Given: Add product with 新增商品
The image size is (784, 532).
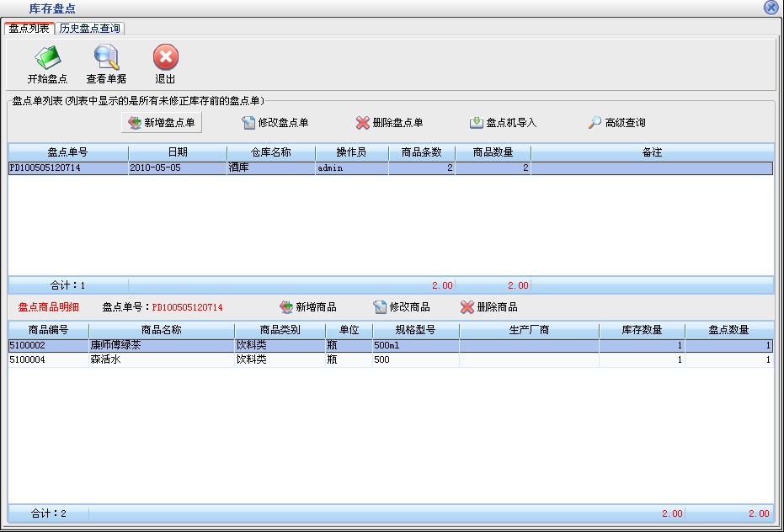Looking at the screenshot, I should [x=307, y=307].
